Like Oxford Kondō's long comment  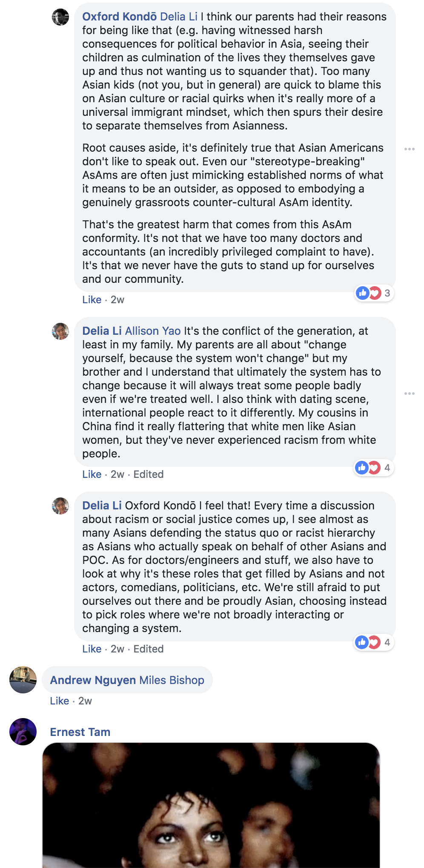click(x=92, y=300)
